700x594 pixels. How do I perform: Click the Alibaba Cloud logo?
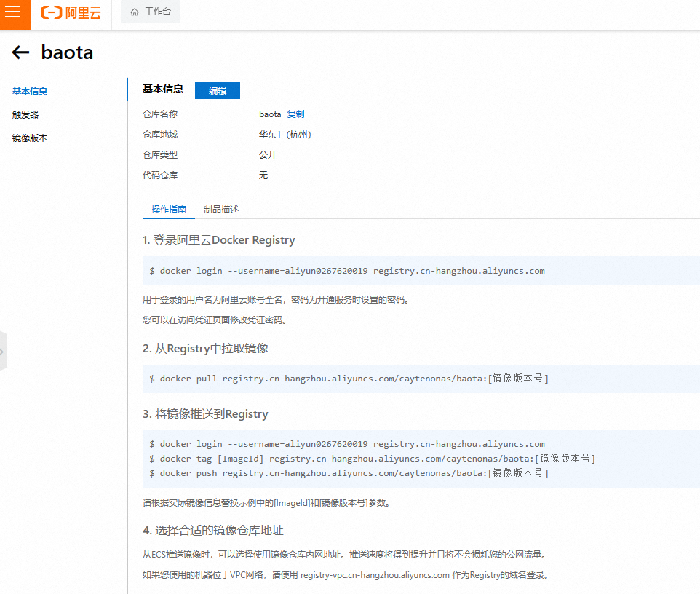(71, 12)
